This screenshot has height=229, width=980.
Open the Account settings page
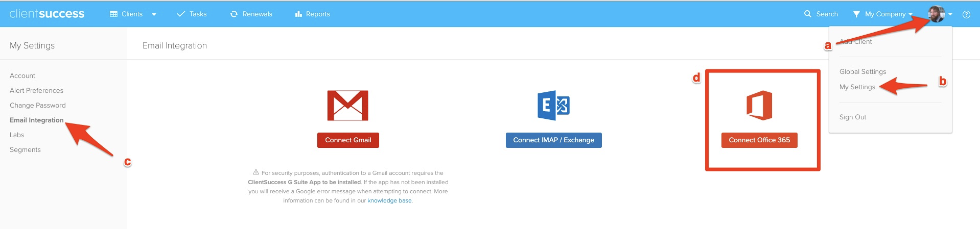click(x=22, y=75)
